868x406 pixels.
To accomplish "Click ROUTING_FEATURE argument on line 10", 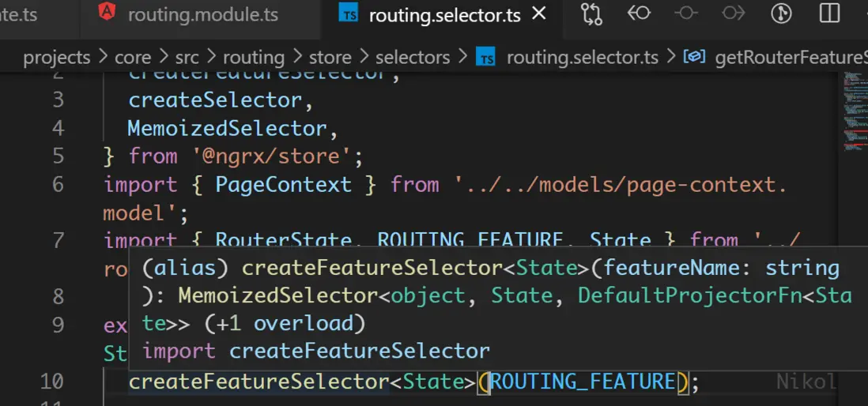I will 583,382.
